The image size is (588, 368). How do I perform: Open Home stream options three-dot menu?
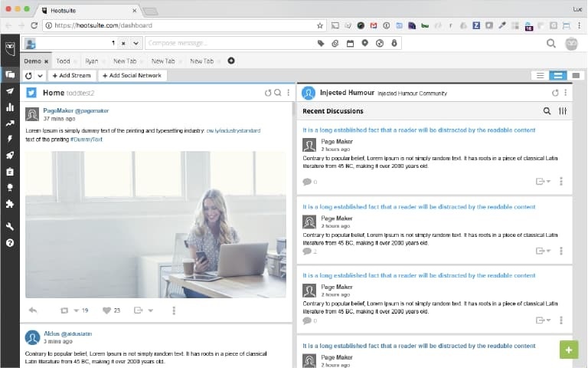tap(288, 93)
